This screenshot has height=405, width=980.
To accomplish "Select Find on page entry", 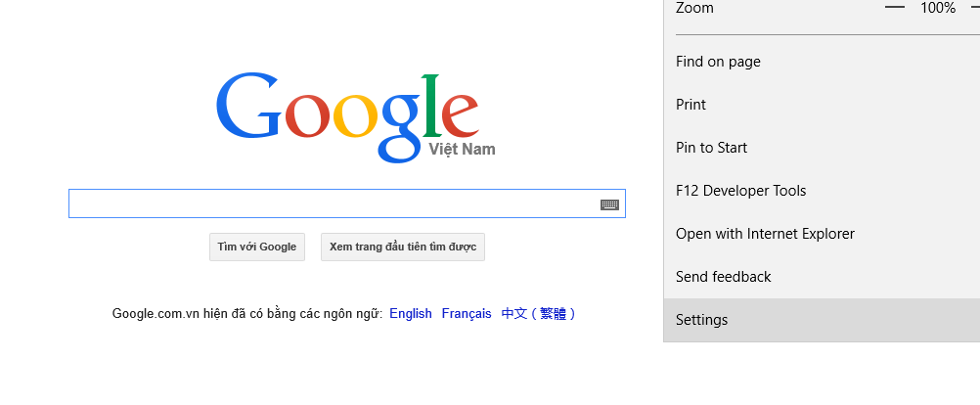I will [822, 62].
